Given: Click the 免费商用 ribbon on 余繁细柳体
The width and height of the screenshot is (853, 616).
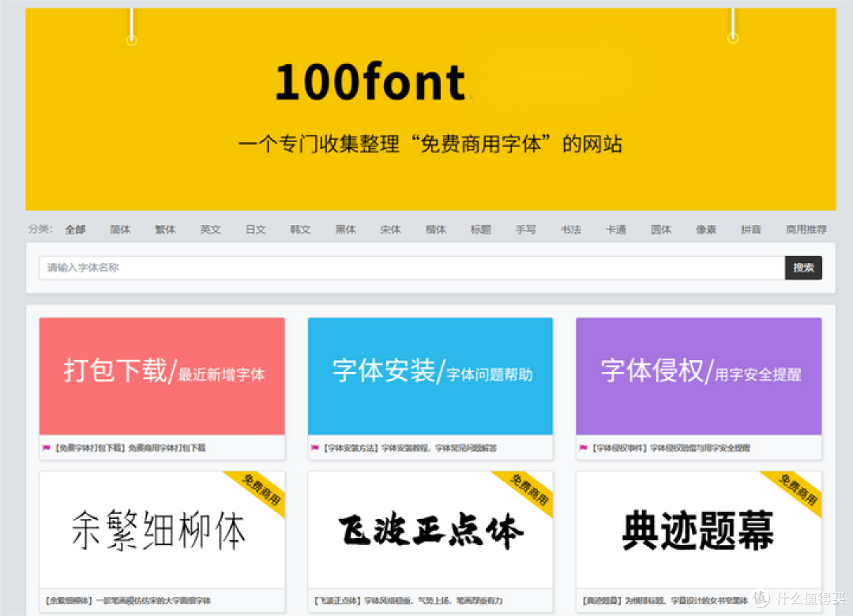Looking at the screenshot, I should (x=261, y=489).
